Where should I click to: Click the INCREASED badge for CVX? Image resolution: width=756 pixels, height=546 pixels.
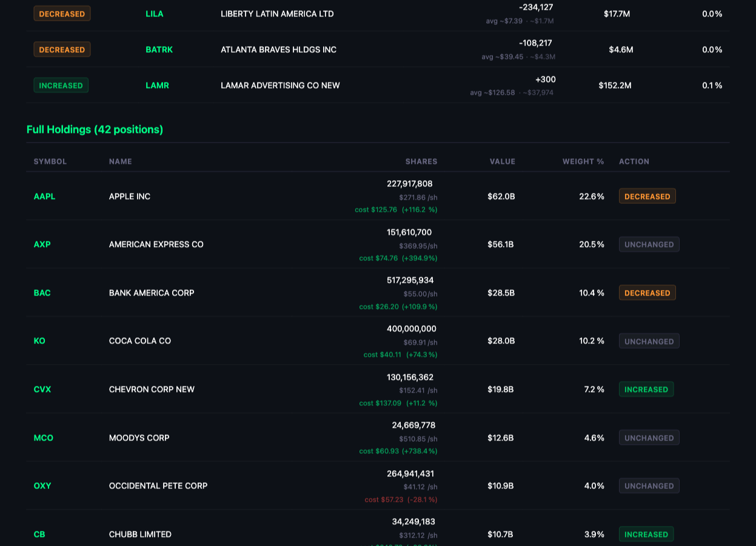click(x=646, y=389)
